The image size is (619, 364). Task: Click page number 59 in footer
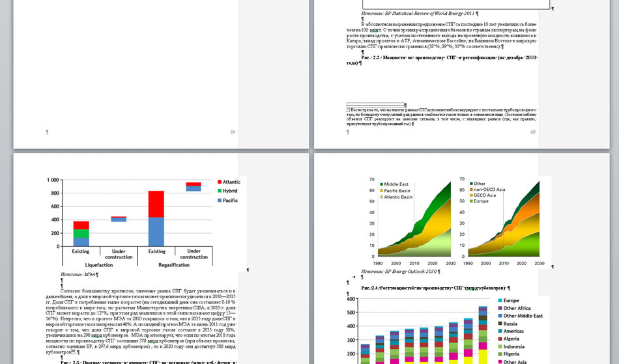232,132
